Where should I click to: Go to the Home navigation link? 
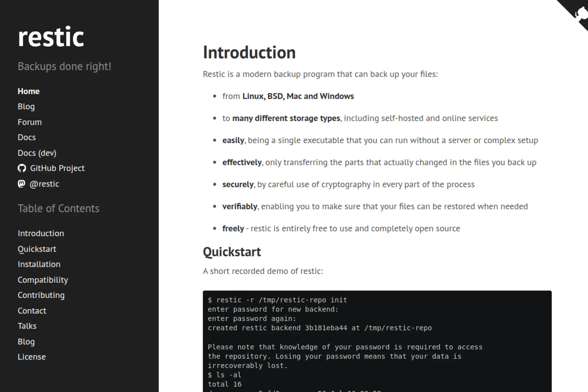29,91
